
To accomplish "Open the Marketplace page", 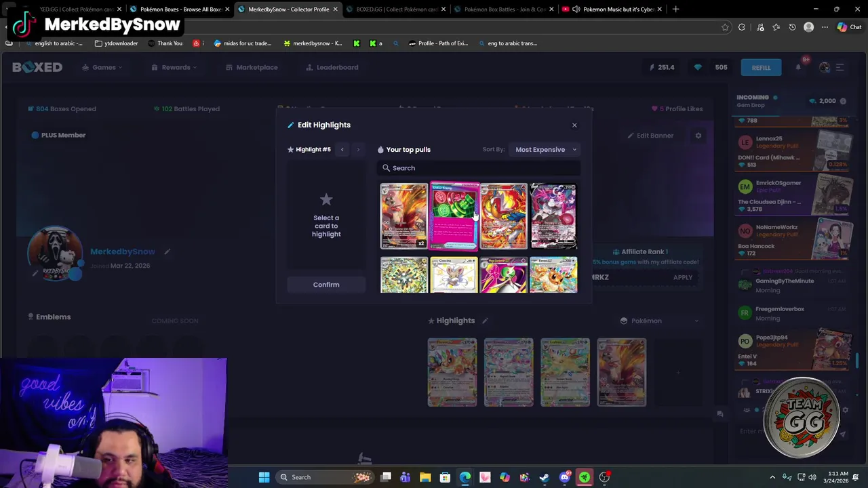I will (x=252, y=67).
